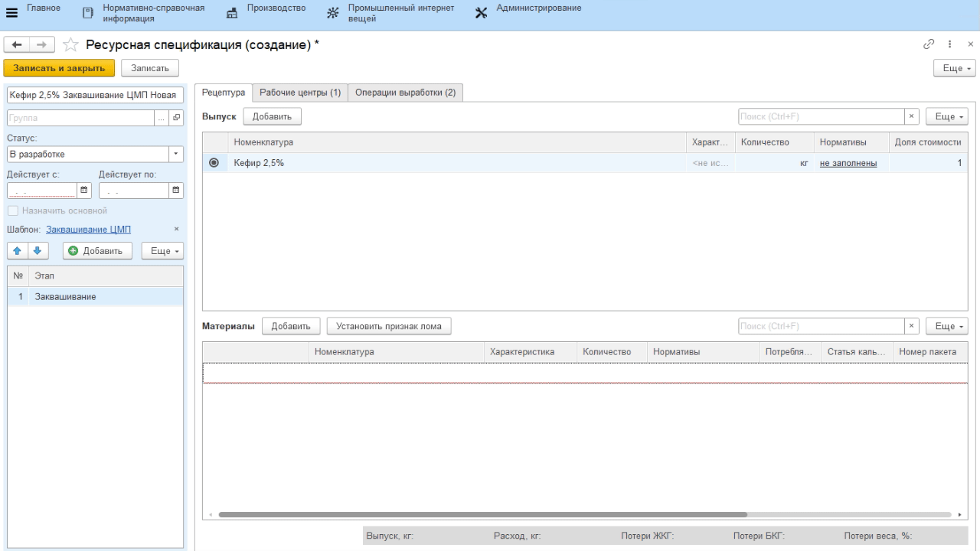980x551 pixels.
Task: Open calendar for 'Действует с' date
Action: (84, 191)
